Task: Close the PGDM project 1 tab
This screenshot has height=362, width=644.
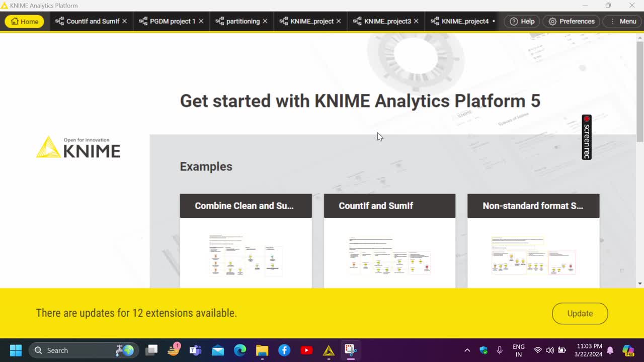Action: click(x=201, y=21)
